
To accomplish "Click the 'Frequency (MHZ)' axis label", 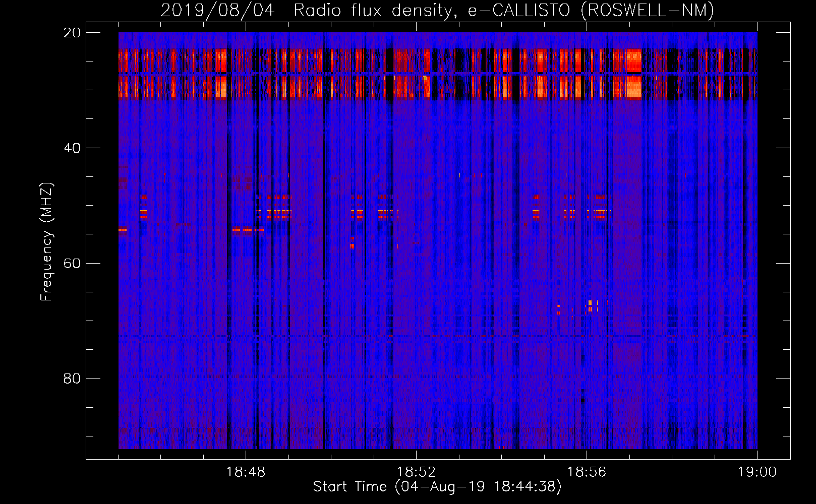I will [x=46, y=242].
